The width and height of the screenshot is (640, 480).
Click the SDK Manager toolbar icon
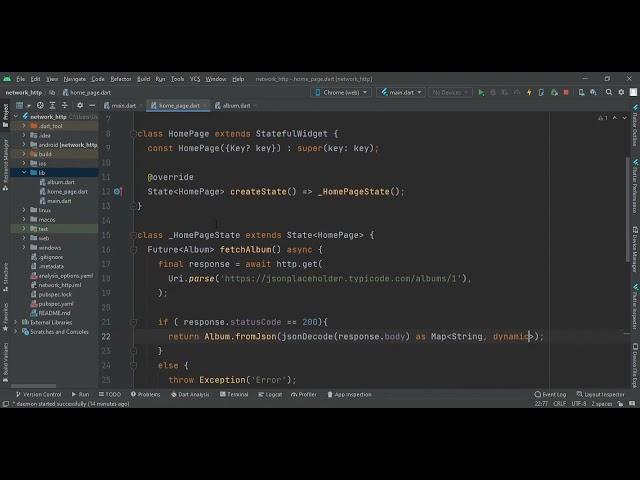(x=593, y=93)
